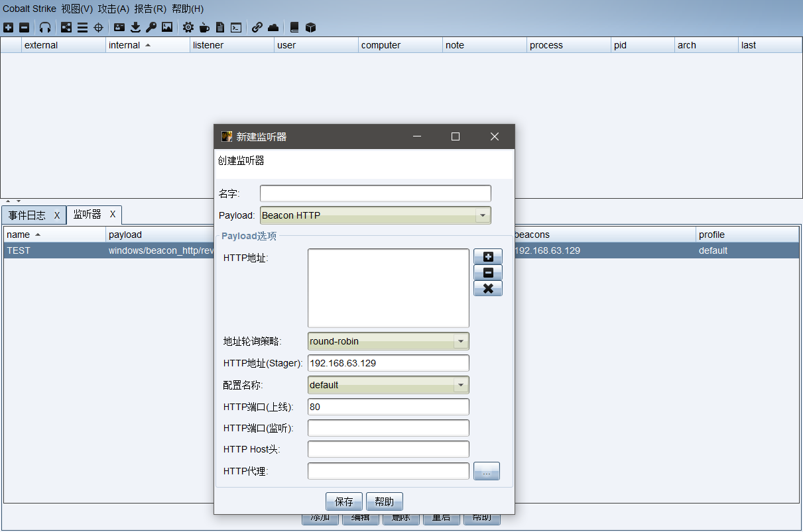Click the last column header
Image resolution: width=803 pixels, height=532 pixels.
pyautogui.click(x=771, y=45)
